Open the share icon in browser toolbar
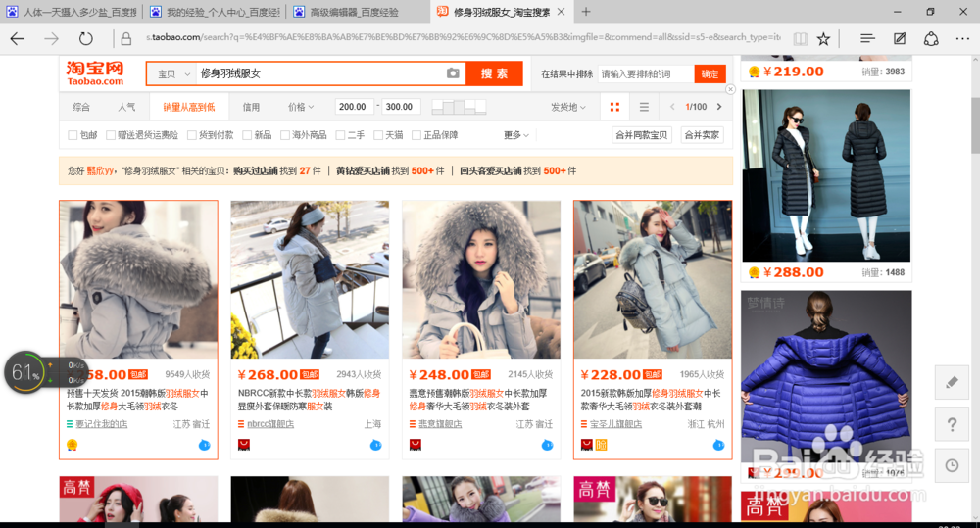 pos(931,39)
